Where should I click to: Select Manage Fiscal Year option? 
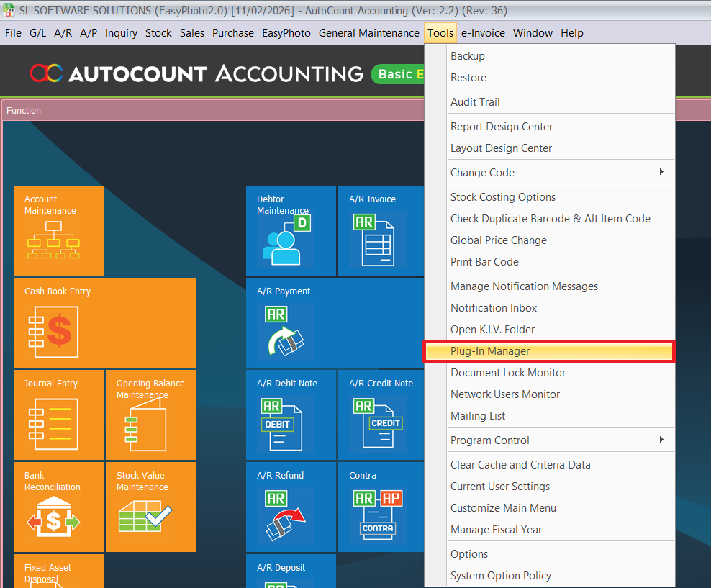click(496, 530)
